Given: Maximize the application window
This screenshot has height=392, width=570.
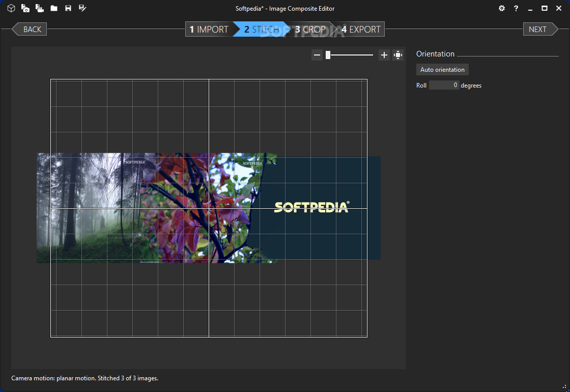Looking at the screenshot, I should (x=545, y=8).
